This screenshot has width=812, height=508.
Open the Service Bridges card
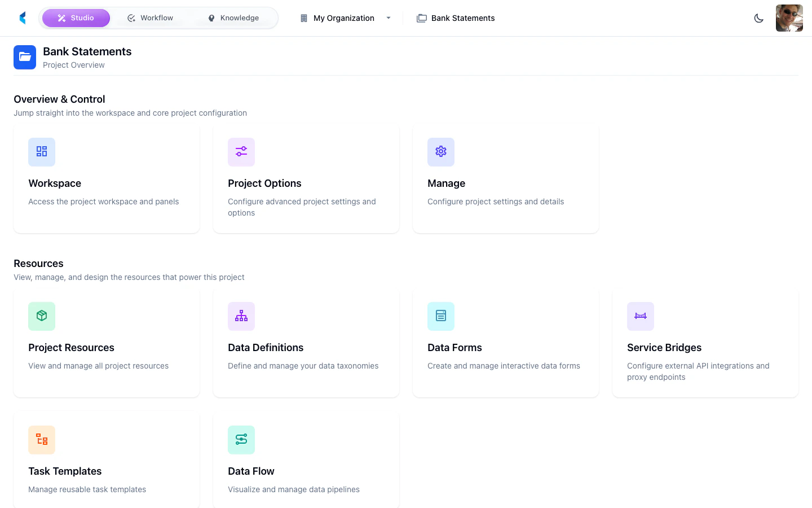(x=705, y=343)
